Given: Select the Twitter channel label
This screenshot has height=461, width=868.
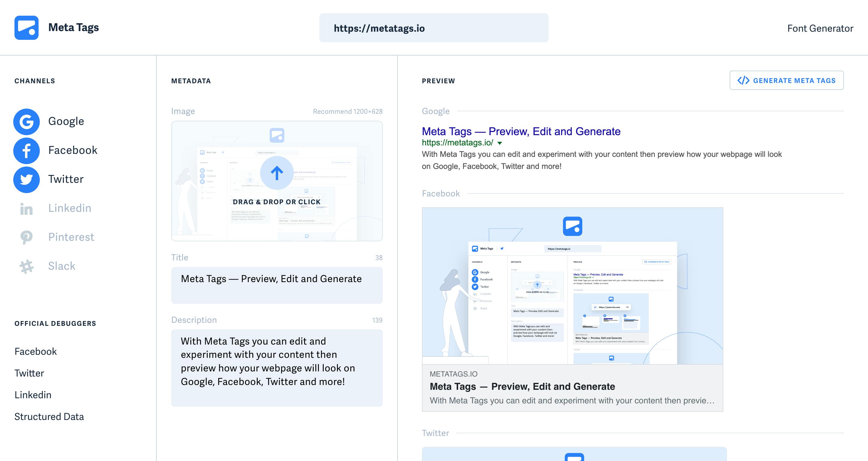Looking at the screenshot, I should tap(66, 180).
